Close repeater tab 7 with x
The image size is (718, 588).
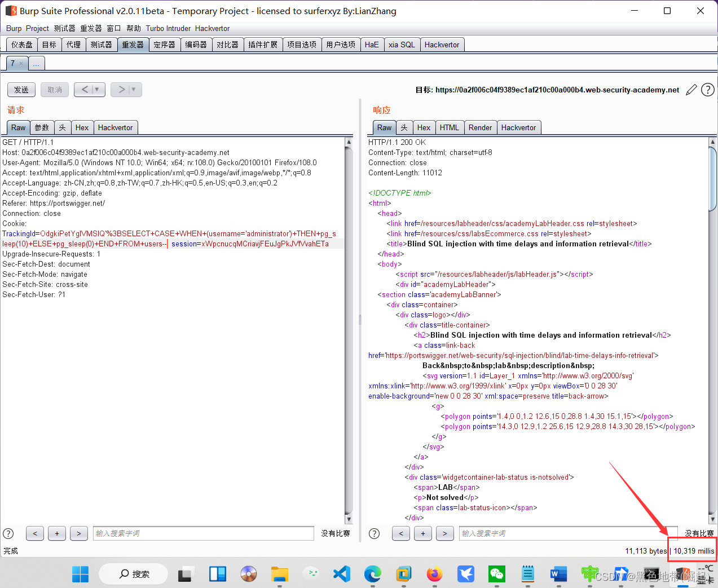[21, 64]
